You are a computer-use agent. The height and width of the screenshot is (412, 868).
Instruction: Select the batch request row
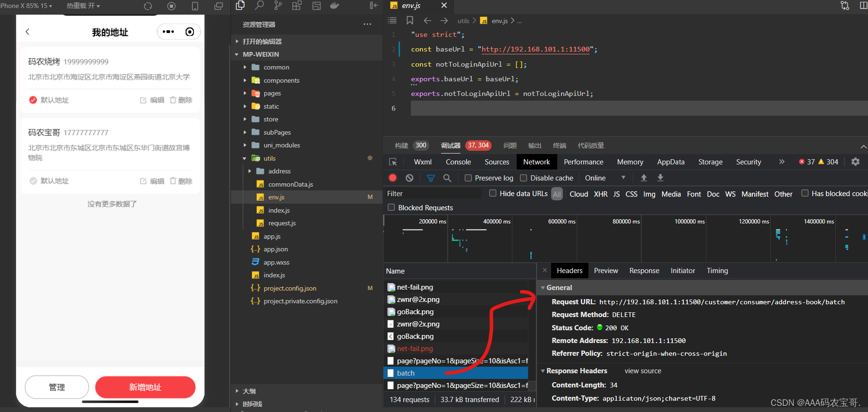457,373
